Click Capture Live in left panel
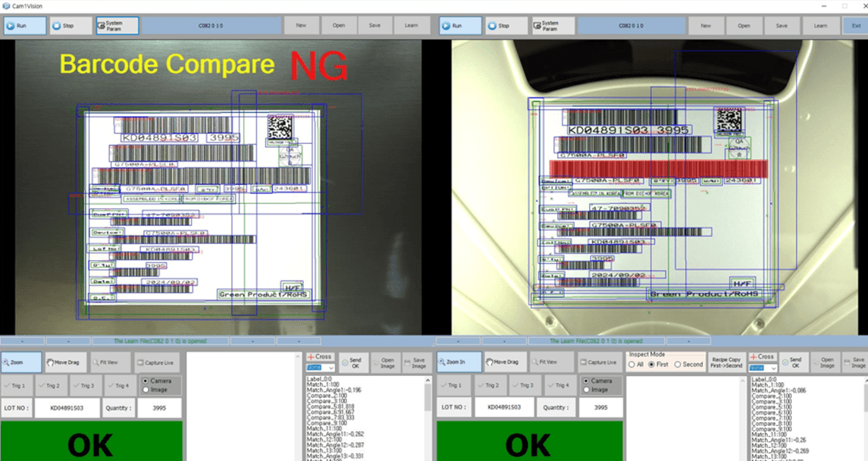The image size is (868, 461). (x=158, y=362)
